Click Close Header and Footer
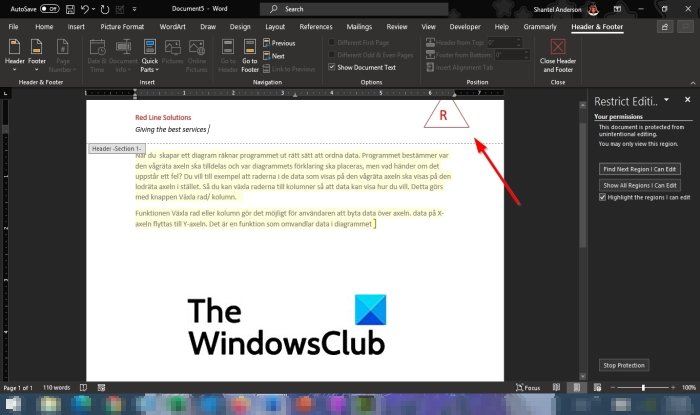Screen dimensions: 700x415 558,56
